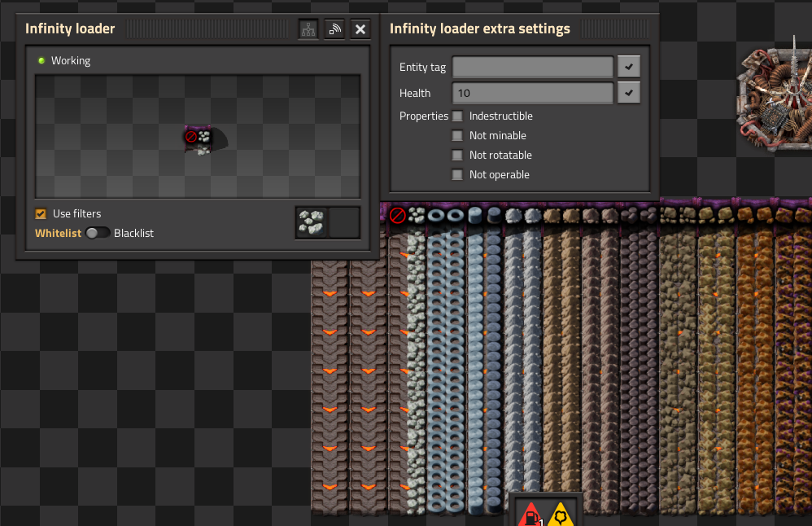Click the Entity tag text field

coord(532,67)
